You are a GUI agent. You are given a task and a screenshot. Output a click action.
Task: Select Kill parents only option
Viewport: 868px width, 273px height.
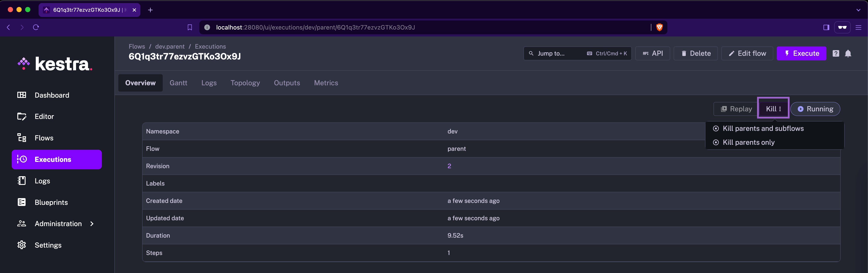[748, 142]
